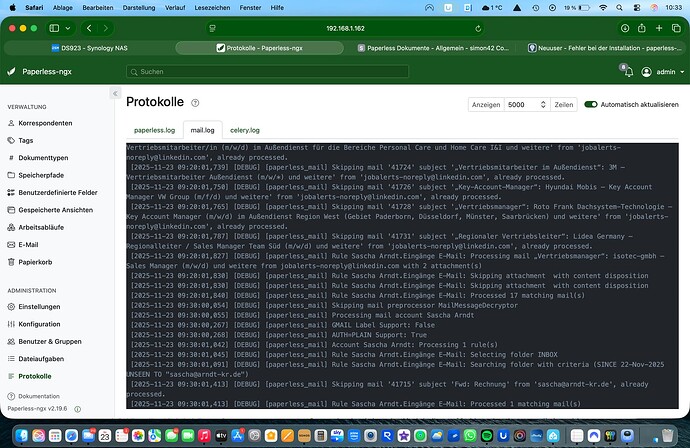The width and height of the screenshot is (690, 448).
Task: Click the help icon next to Protokolle
Action: click(195, 103)
